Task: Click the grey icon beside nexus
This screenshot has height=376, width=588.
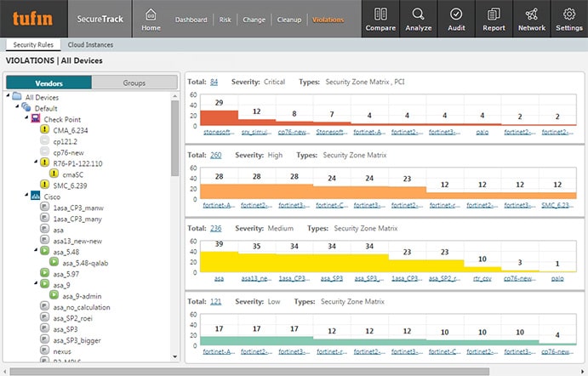Action: point(44,350)
